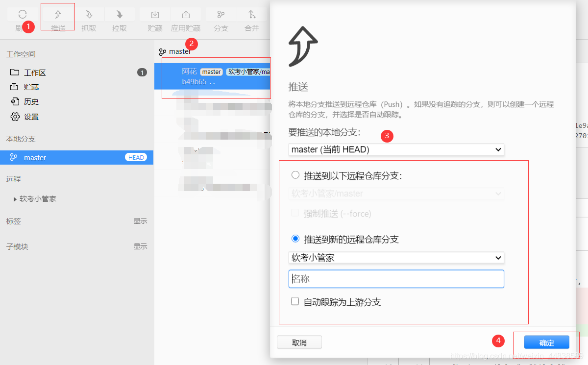Viewport: 588px width, 365px height.
Task: Click 确定 to confirm the push
Action: [547, 342]
